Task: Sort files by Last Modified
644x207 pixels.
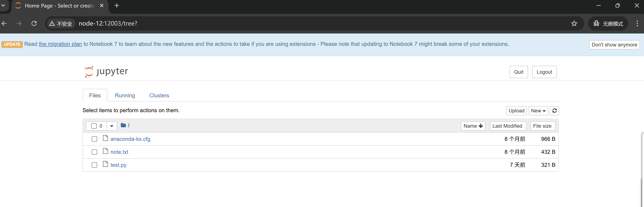Action: click(508, 126)
